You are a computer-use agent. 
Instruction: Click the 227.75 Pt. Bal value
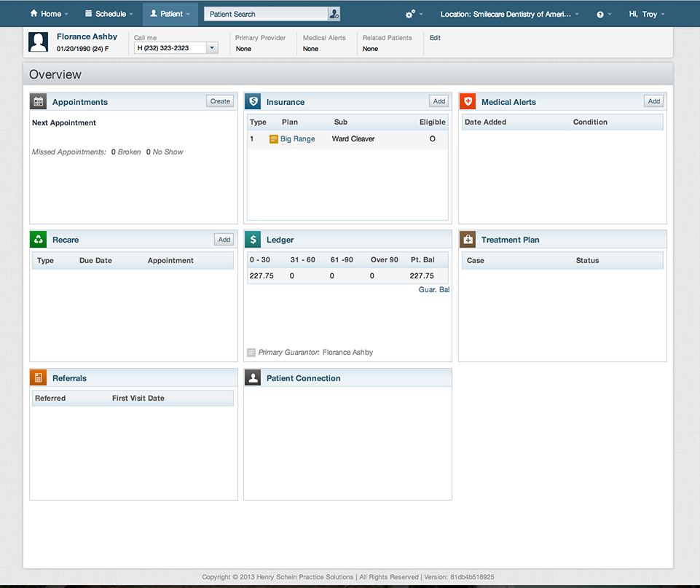[422, 276]
